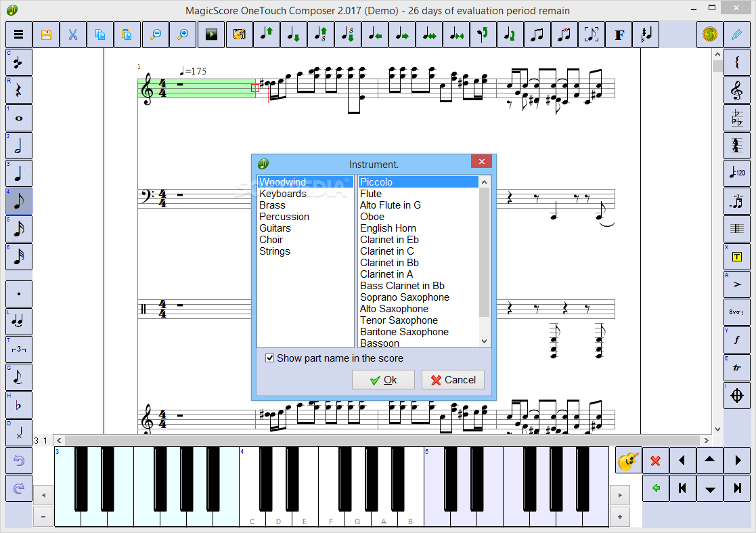Select Guitars instrument category

point(305,228)
